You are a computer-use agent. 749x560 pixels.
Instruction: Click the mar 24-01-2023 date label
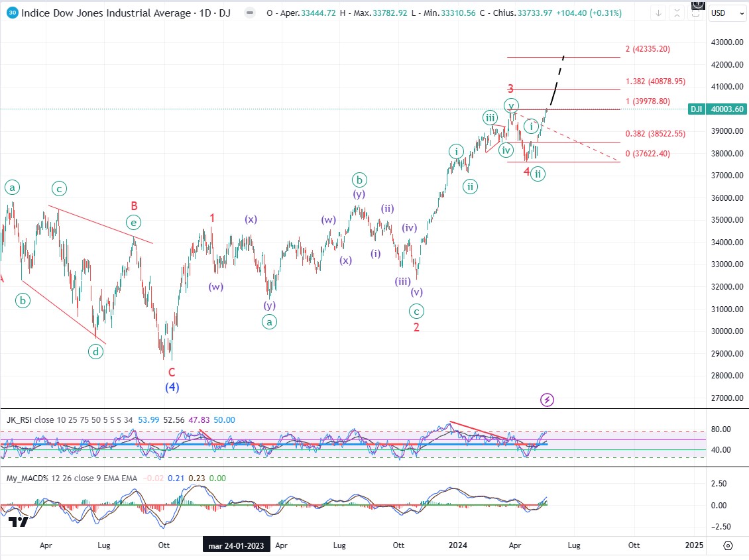click(x=236, y=545)
